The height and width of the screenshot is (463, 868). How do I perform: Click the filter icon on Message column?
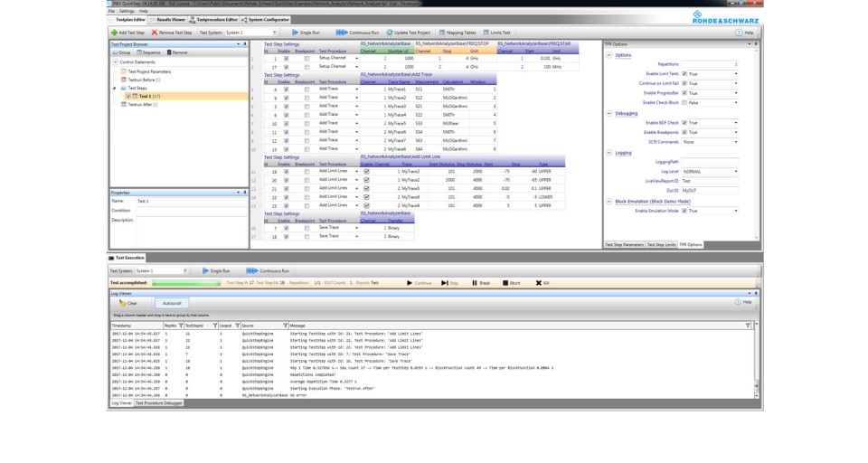pyautogui.click(x=748, y=326)
